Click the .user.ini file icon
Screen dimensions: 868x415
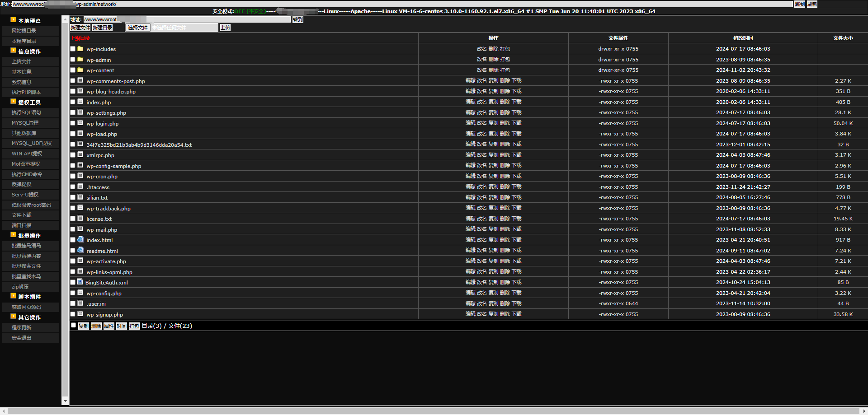click(80, 303)
